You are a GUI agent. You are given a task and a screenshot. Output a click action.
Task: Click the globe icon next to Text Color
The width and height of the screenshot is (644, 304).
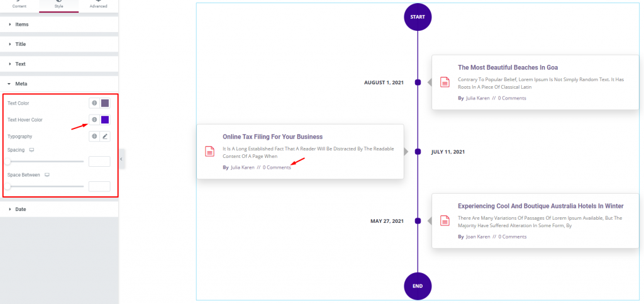click(x=94, y=103)
